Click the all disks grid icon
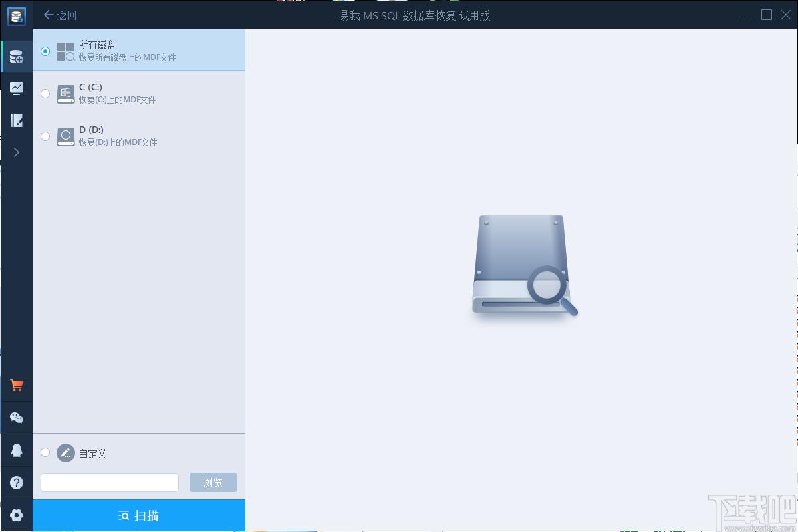The width and height of the screenshot is (798, 532). pyautogui.click(x=65, y=51)
